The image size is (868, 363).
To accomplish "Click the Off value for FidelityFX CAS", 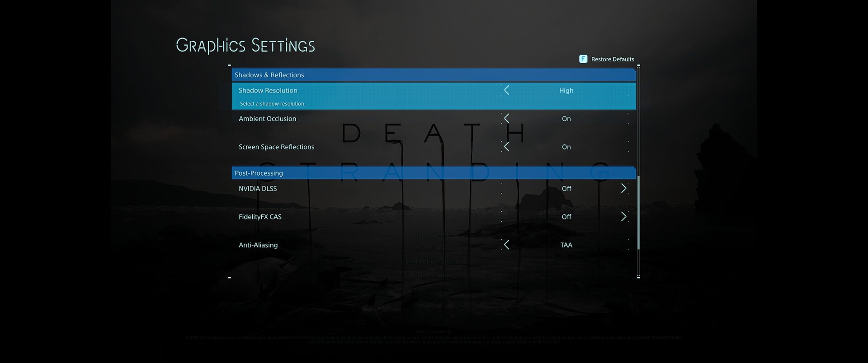I will coord(566,217).
